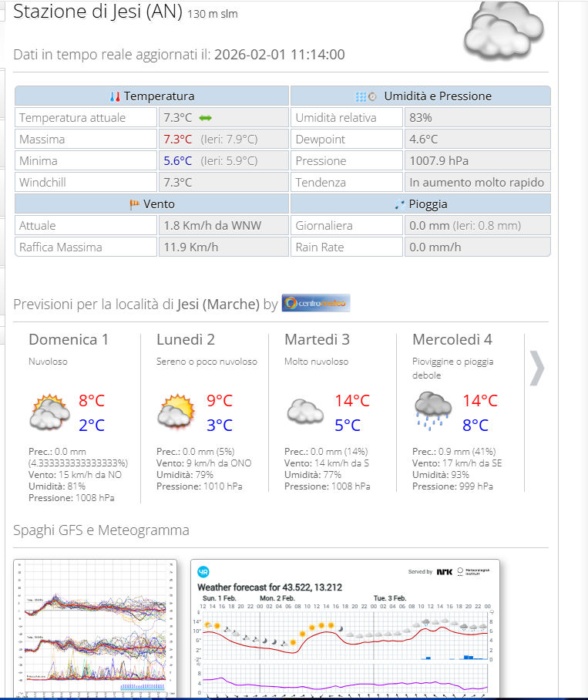Open the centrometeo logo link
Image resolution: width=588 pixels, height=700 pixels.
(x=316, y=303)
